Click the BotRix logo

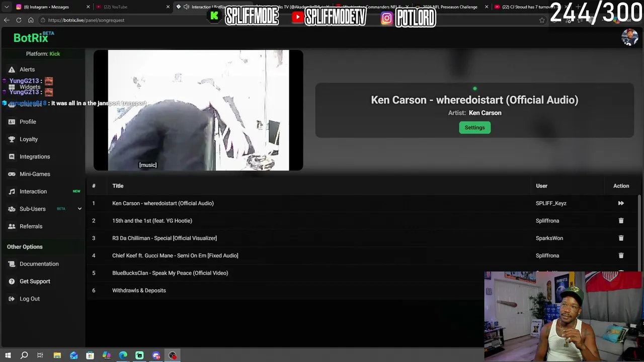click(x=33, y=37)
